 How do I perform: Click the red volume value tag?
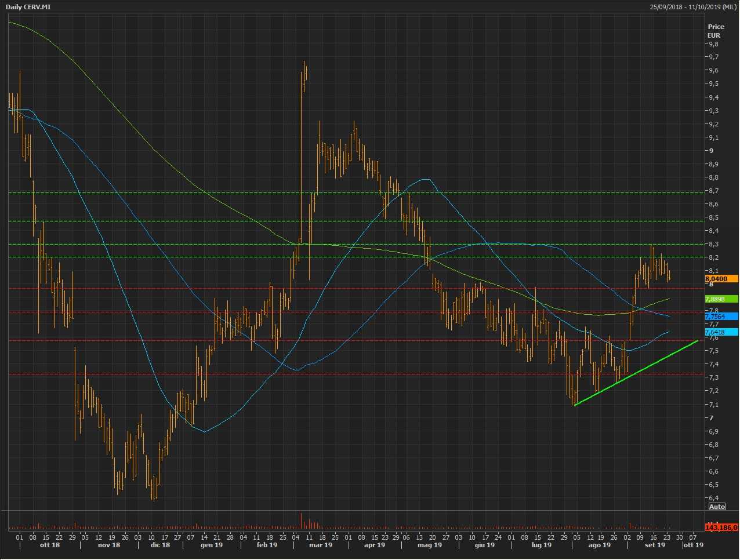click(x=721, y=528)
